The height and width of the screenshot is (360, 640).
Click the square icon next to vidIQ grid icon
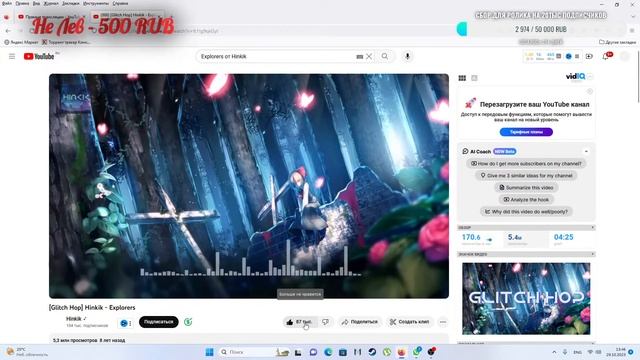(x=474, y=78)
